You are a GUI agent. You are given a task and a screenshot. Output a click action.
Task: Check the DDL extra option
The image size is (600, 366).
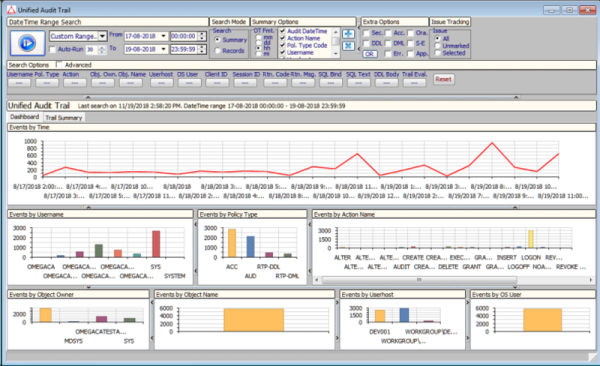[366, 43]
